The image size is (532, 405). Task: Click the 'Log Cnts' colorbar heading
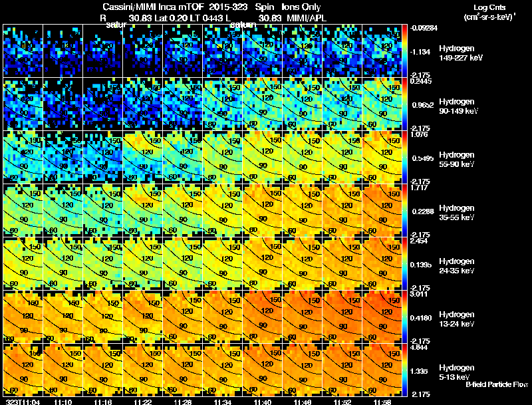[489, 7]
